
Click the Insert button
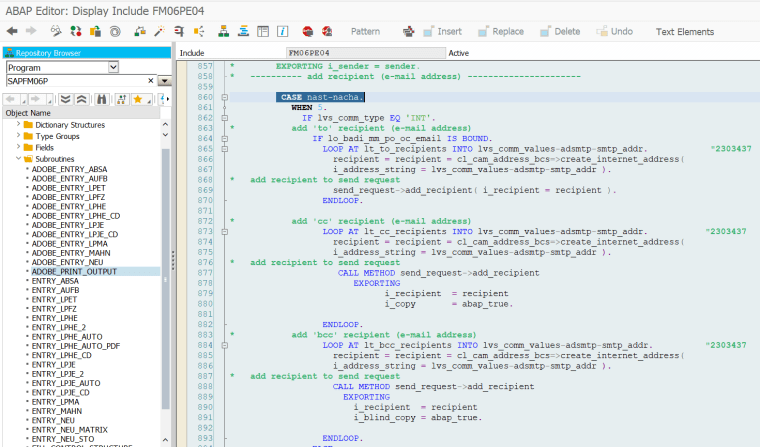tap(443, 32)
